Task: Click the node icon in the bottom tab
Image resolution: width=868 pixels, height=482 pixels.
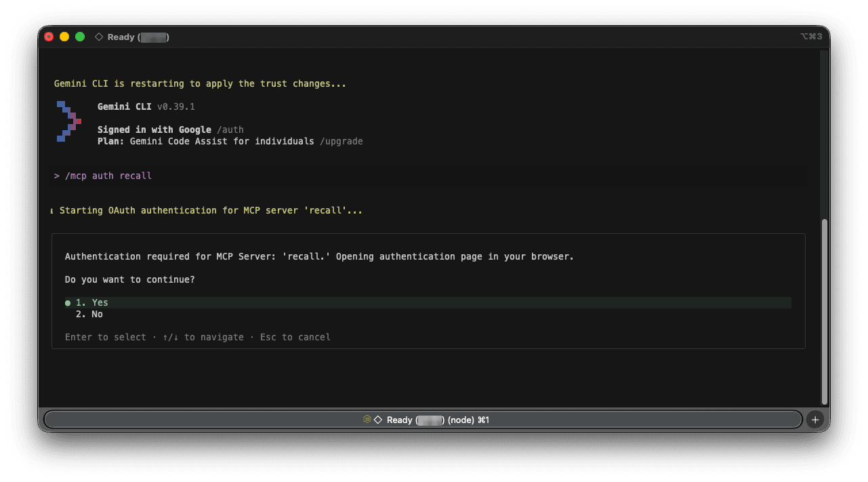Action: pyautogui.click(x=367, y=420)
